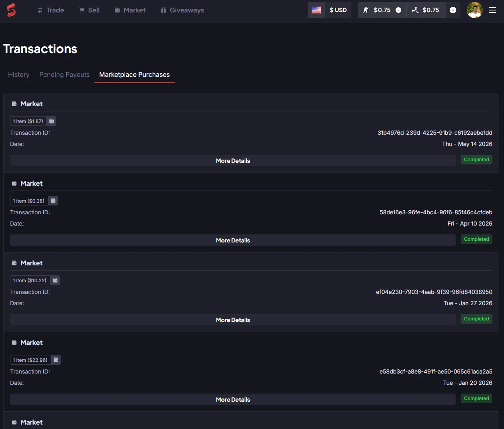Expand More Details for the Apr 10 transaction
This screenshot has width=504, height=429.
[x=233, y=240]
